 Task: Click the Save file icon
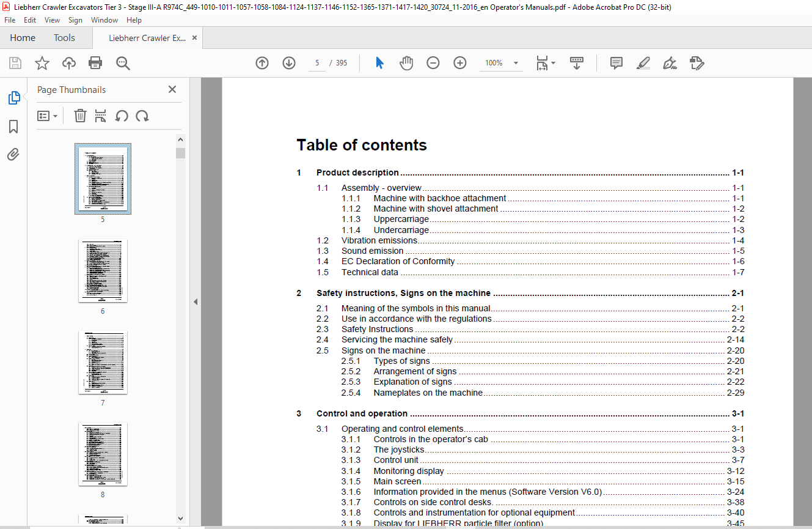[x=15, y=63]
